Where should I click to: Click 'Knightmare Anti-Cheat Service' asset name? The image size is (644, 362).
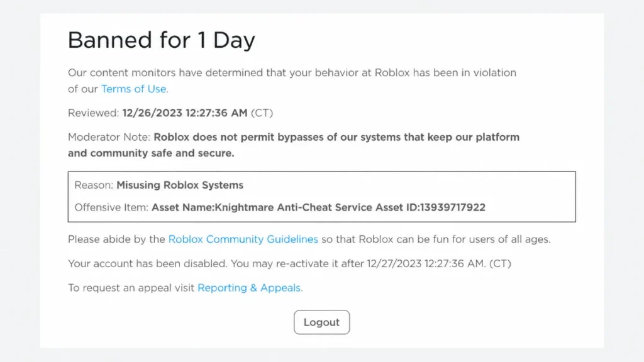(x=293, y=207)
